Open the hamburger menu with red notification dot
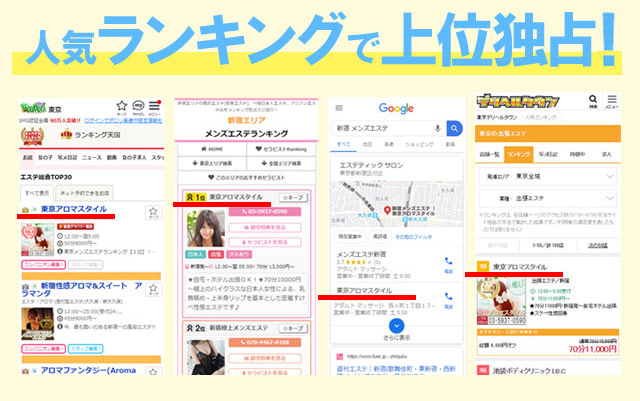 click(x=154, y=106)
